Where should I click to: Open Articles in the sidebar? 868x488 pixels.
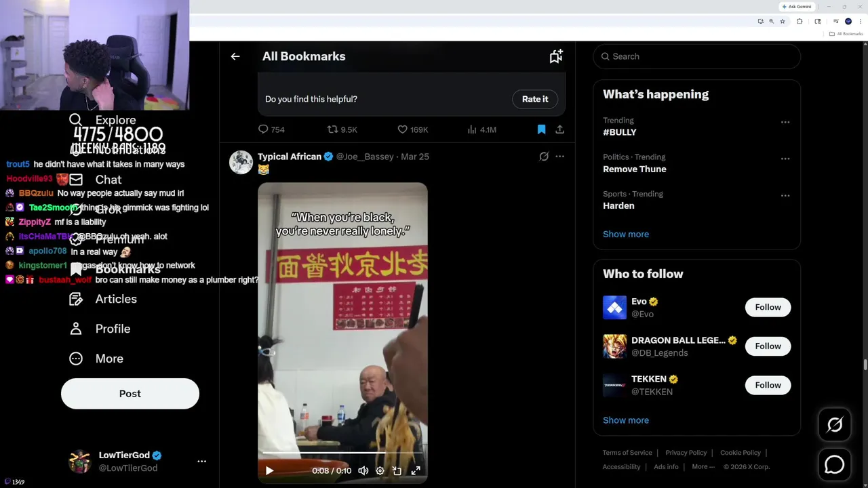(x=103, y=299)
